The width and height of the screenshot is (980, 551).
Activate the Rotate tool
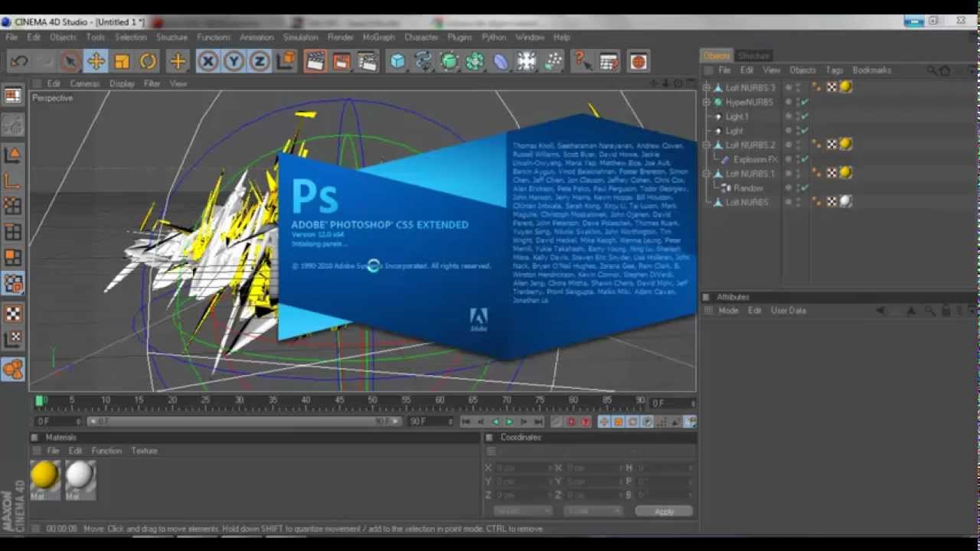148,61
